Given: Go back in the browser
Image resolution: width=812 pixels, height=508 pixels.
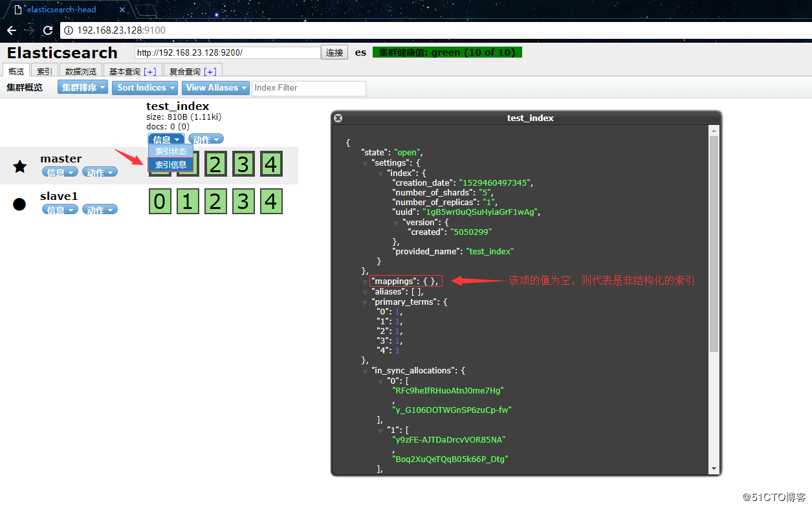Looking at the screenshot, I should tap(12, 30).
